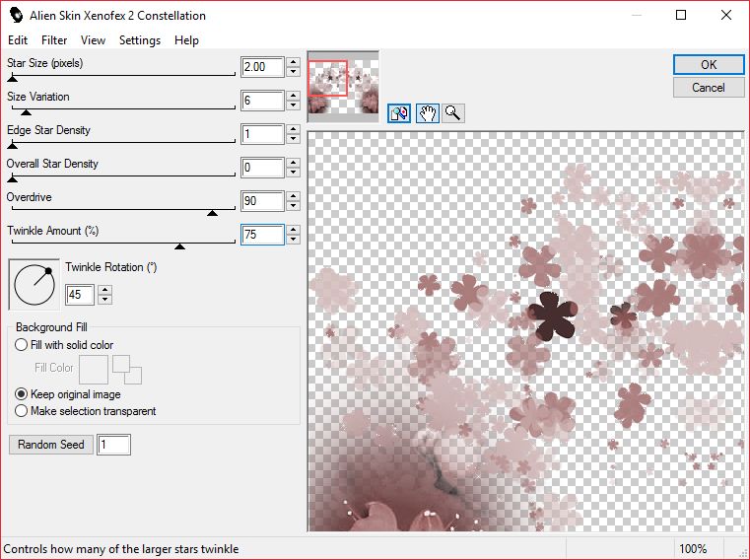Click the Edge Star Density slider handle
The height and width of the screenshot is (560, 750).
coord(13,146)
